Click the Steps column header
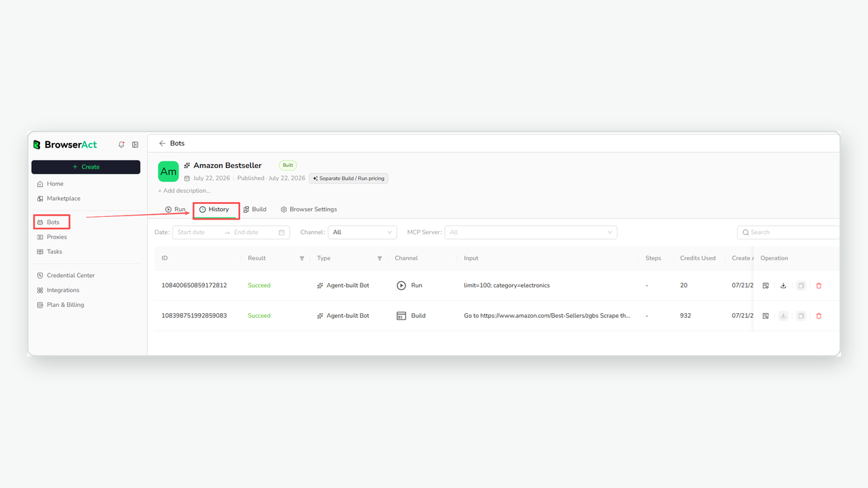Screen dimensions: 868x488 coord(653,258)
